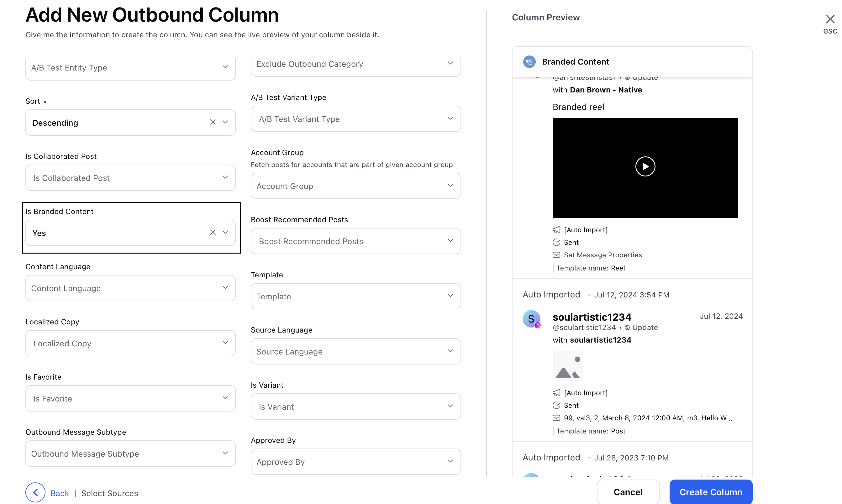This screenshot has width=842, height=504.
Task: Click the [Auto Import] label under Branded reel
Action: pyautogui.click(x=586, y=230)
